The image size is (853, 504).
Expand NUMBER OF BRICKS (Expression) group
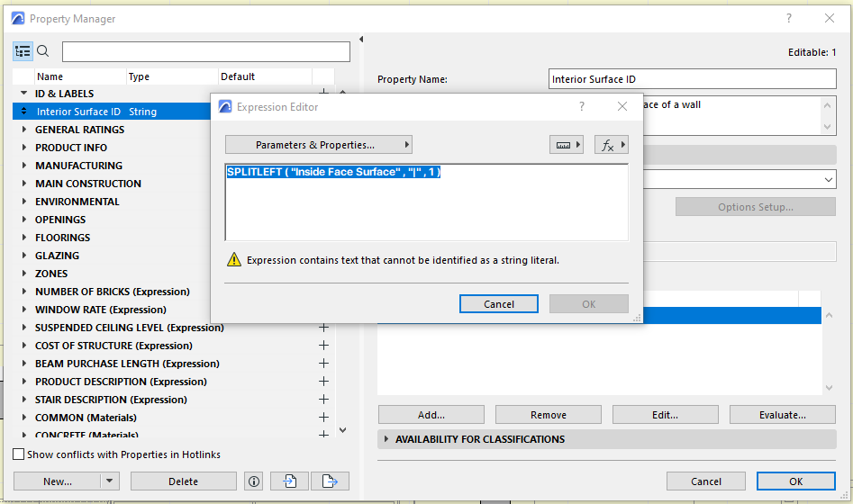tap(24, 291)
